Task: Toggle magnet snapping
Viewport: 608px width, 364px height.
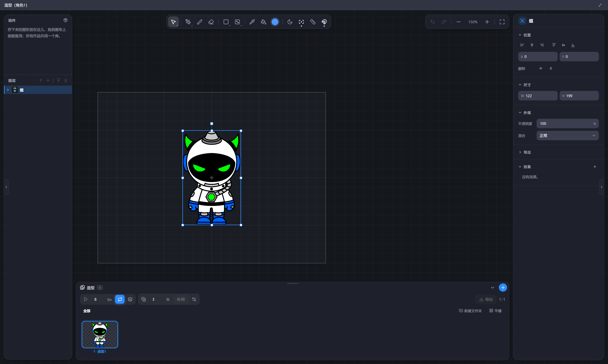Action: [324, 22]
